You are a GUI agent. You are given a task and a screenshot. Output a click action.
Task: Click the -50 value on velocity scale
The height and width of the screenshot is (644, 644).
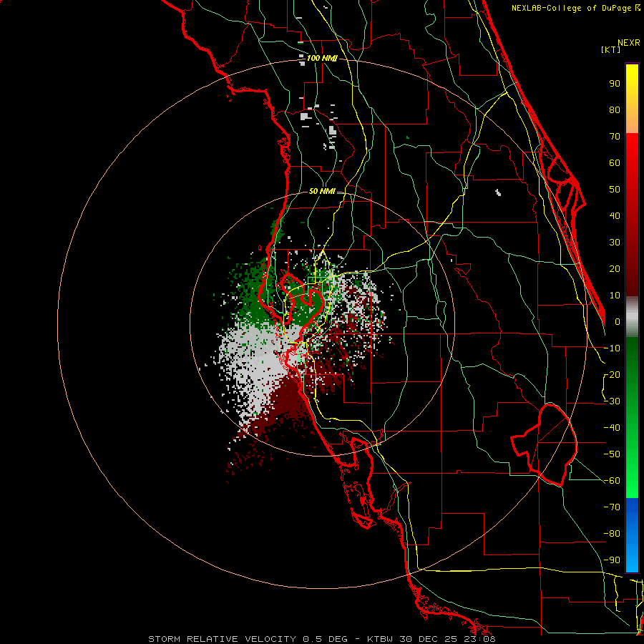(612, 454)
